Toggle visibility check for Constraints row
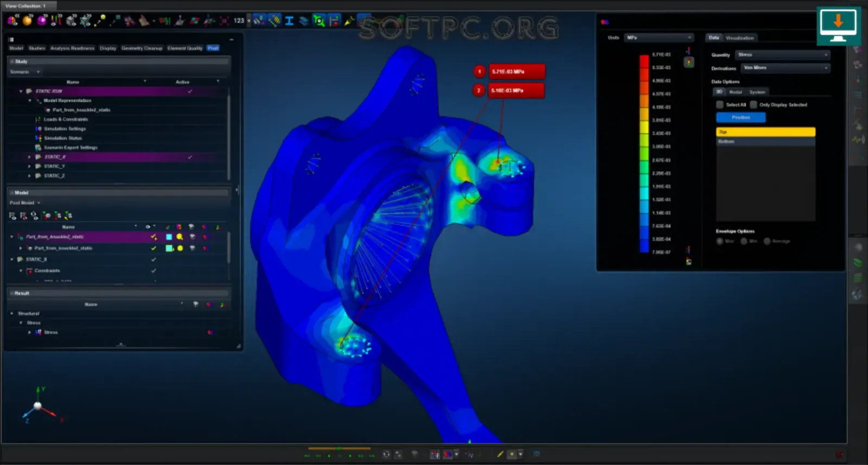 click(154, 270)
